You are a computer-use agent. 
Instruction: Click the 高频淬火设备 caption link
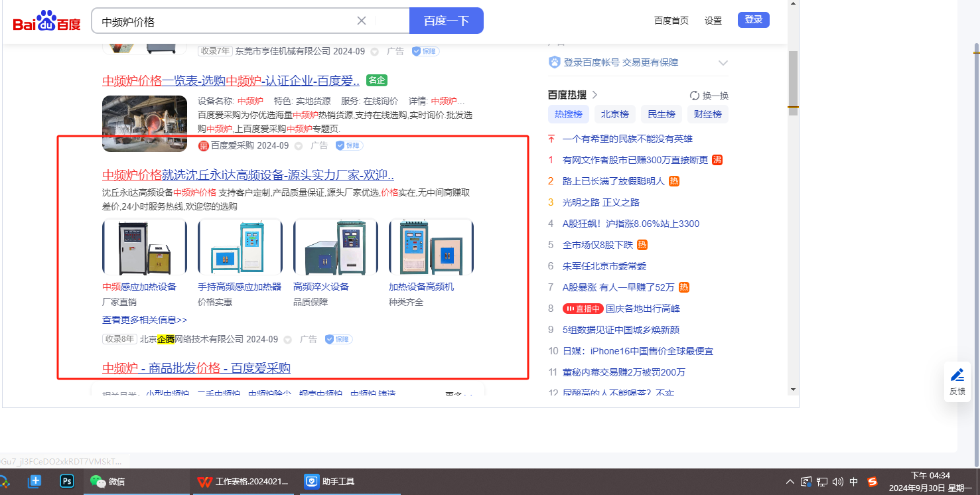tap(321, 287)
